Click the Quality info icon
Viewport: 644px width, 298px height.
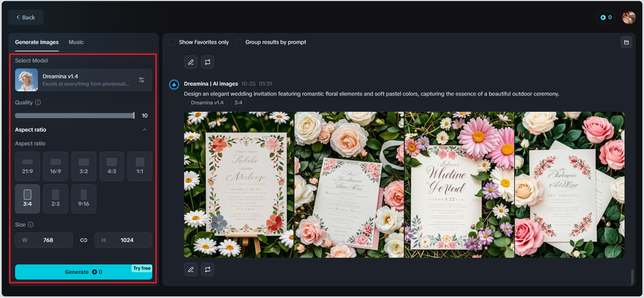click(x=38, y=103)
